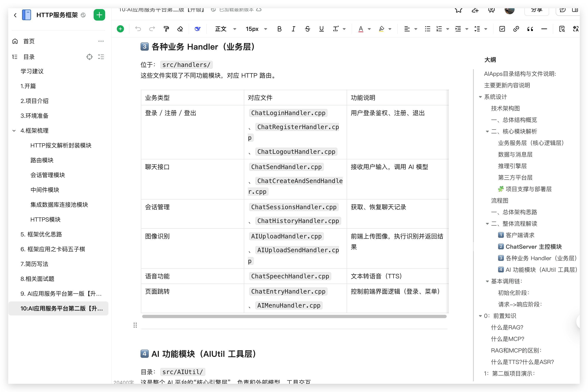Jump to outline entry 什么是RAG?
Image resolution: width=588 pixels, height=392 pixels.
pyautogui.click(x=507, y=327)
